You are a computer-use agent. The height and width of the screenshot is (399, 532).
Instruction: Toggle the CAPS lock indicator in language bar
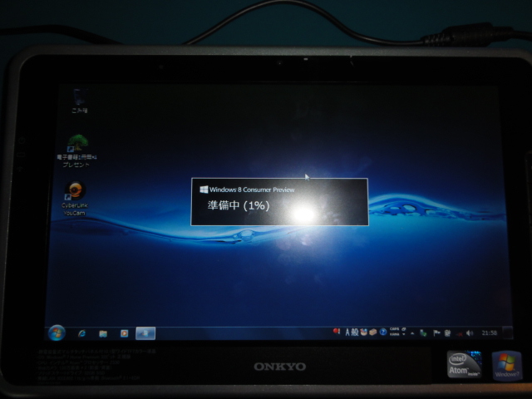[395, 329]
